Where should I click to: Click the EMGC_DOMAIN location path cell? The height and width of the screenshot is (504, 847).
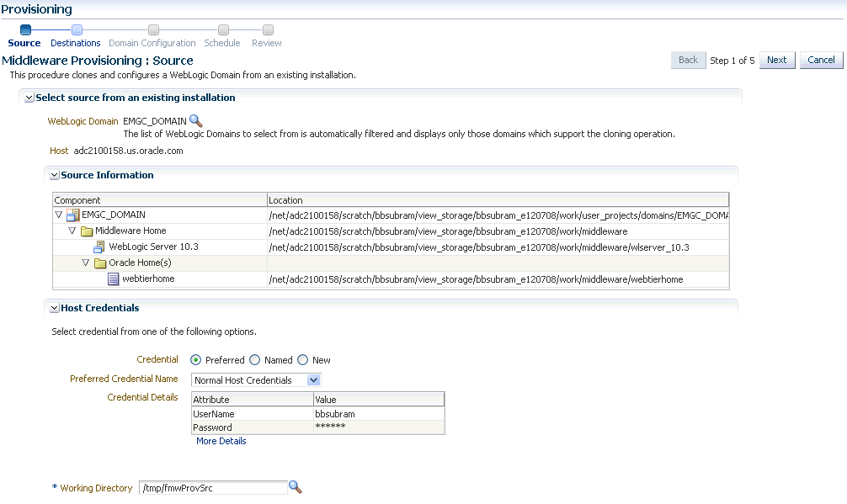point(498,215)
